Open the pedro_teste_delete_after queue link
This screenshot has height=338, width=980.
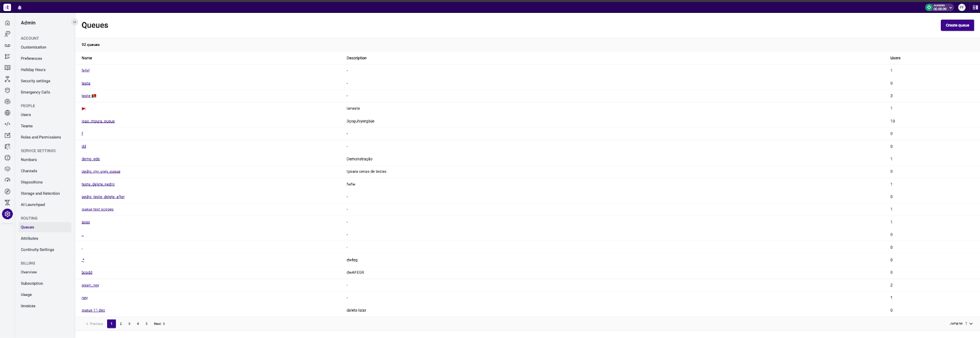click(x=103, y=197)
